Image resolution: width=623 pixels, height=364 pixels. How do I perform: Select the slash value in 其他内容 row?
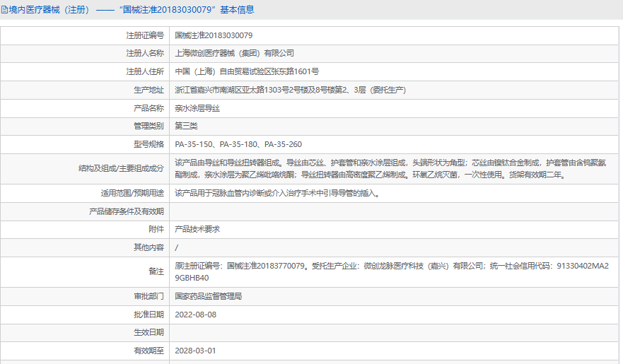[x=176, y=247]
